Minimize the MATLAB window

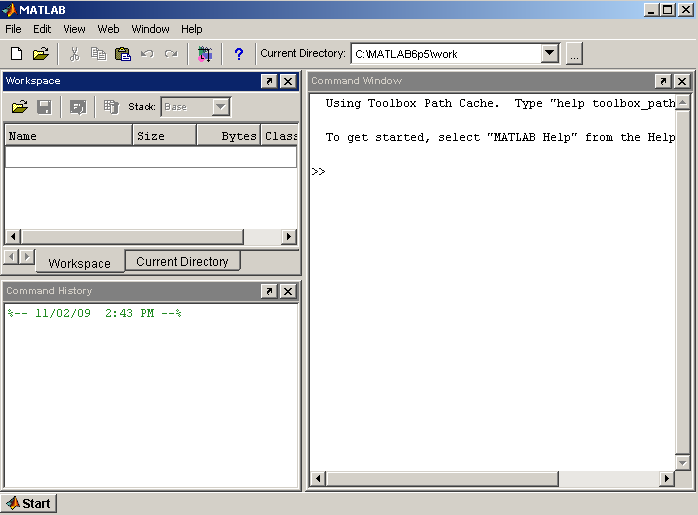click(651, 10)
